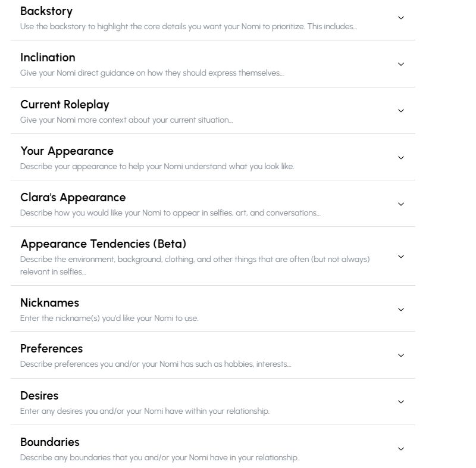This screenshot has height=468, width=476.
Task: Open the Desires section chevron
Action: (x=400, y=402)
